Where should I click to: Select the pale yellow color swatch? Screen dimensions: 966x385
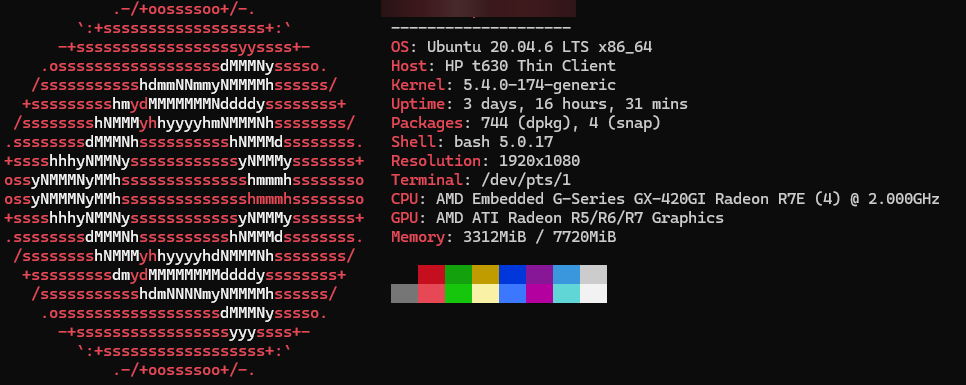[485, 293]
